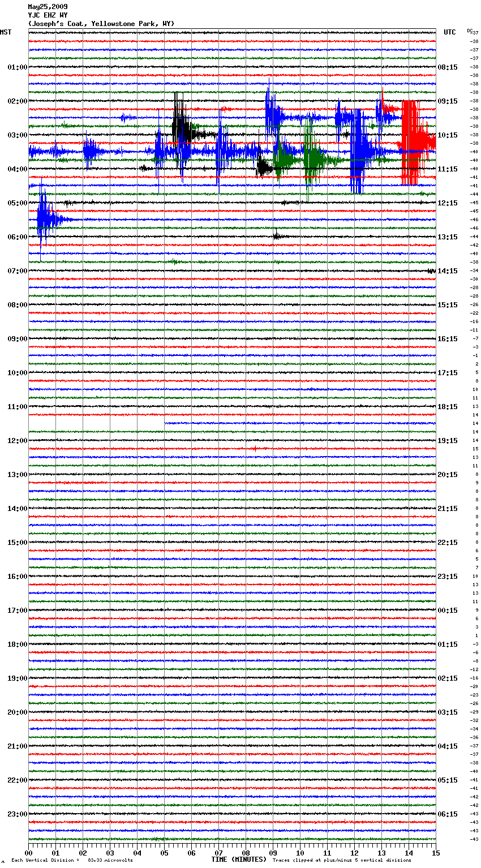Select the 07:00 MST hour label
Viewport: 481px width, 868px height.
[x=18, y=271]
